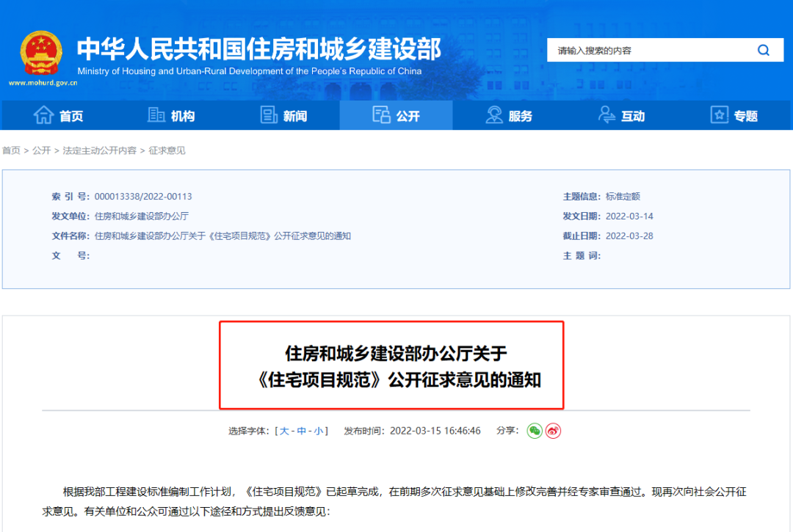Screen dimensions: 793x532
Task: Click the publish time 2022-03-15 16:46:46
Action: coord(435,431)
